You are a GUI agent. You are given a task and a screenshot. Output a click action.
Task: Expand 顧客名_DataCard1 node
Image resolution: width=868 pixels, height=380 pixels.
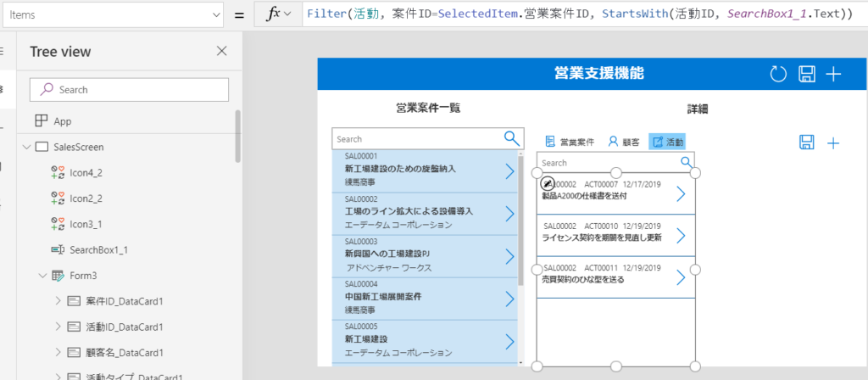click(x=58, y=352)
